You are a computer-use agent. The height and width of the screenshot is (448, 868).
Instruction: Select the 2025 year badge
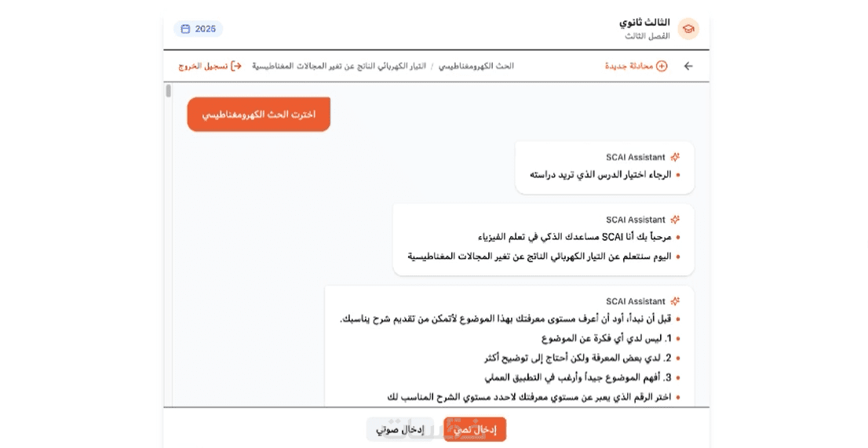199,29
